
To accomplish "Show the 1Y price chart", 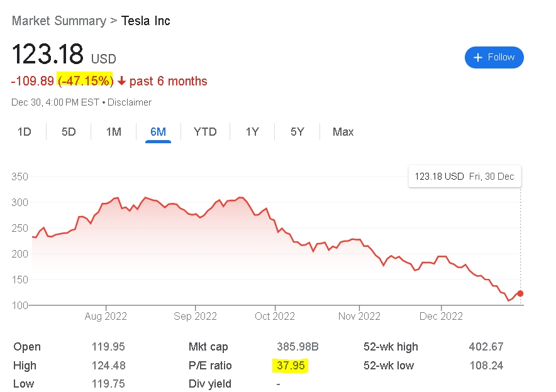I will [252, 132].
